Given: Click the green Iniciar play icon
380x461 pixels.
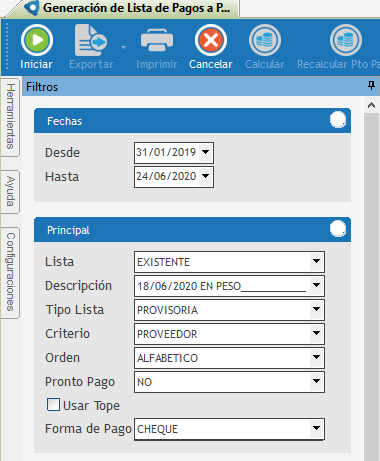Looking at the screenshot, I should click(37, 40).
